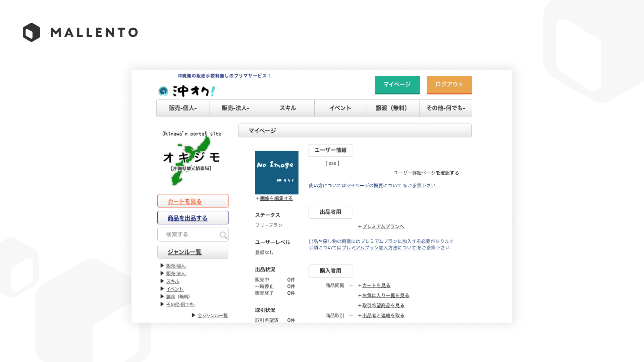Image resolution: width=644 pixels, height=362 pixels.
Task: Click the 商品を出品する sidebar button
Action: (x=193, y=218)
